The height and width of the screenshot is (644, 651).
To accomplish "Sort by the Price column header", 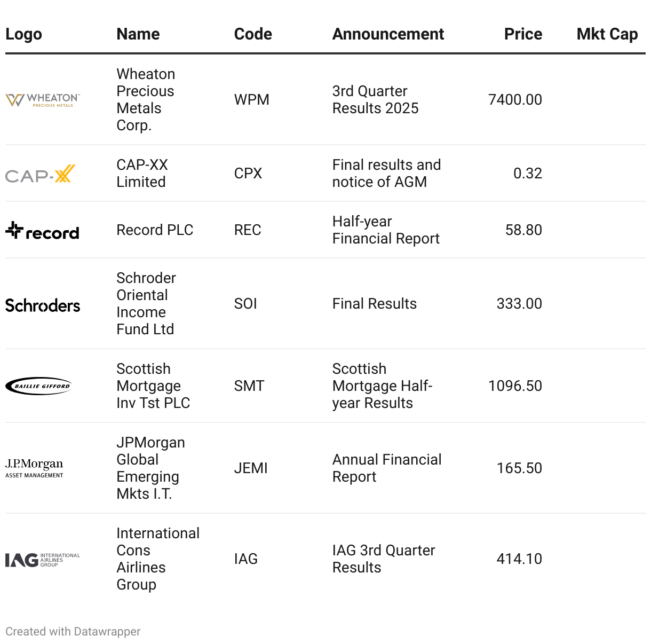I will tap(523, 34).
